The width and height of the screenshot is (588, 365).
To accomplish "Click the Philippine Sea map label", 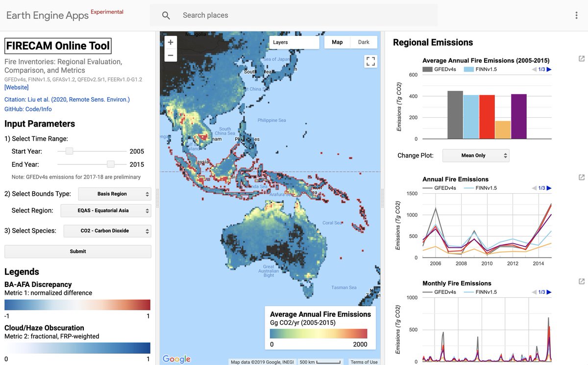I will click(x=271, y=120).
